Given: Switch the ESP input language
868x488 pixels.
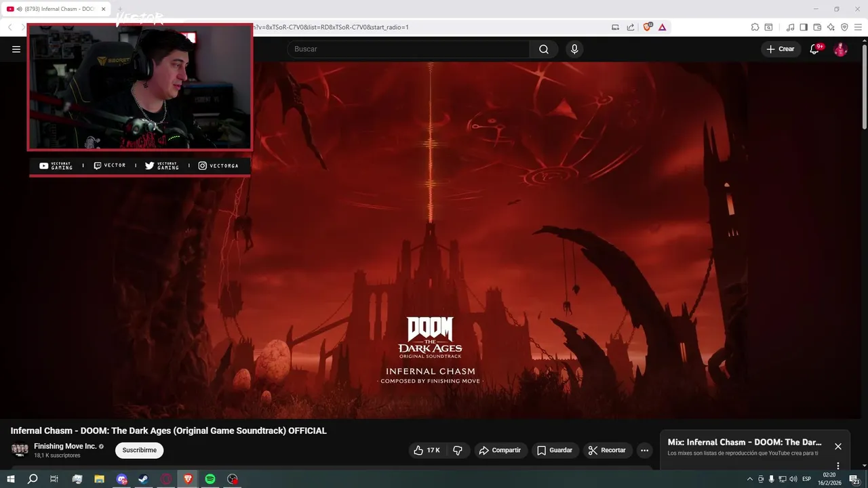Looking at the screenshot, I should (x=807, y=479).
